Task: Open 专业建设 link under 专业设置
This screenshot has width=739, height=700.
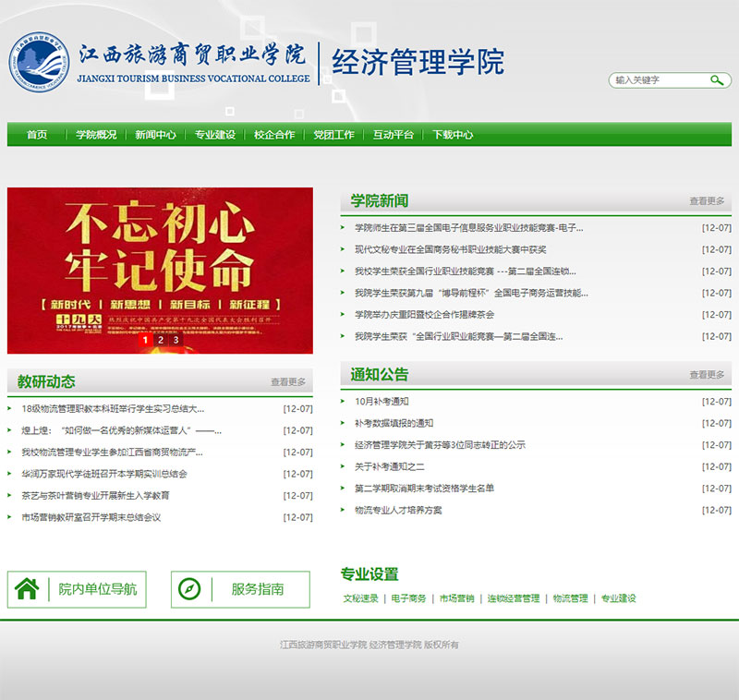Action: [618, 598]
